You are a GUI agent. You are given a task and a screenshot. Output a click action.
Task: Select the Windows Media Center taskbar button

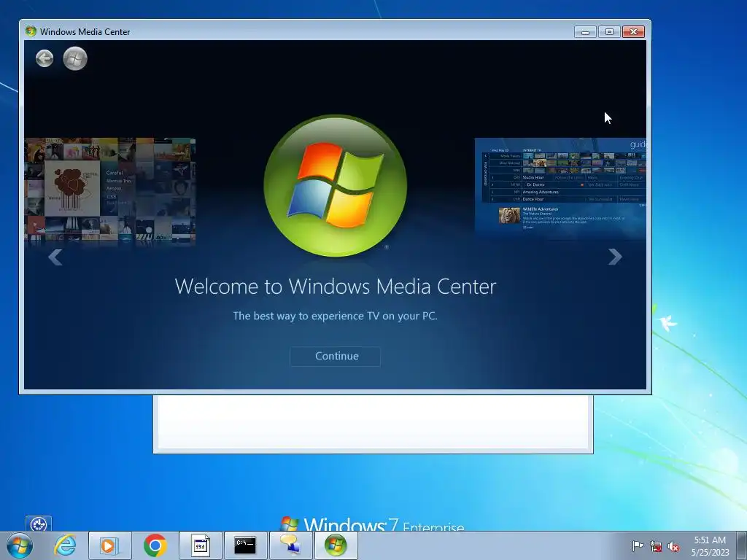click(336, 545)
